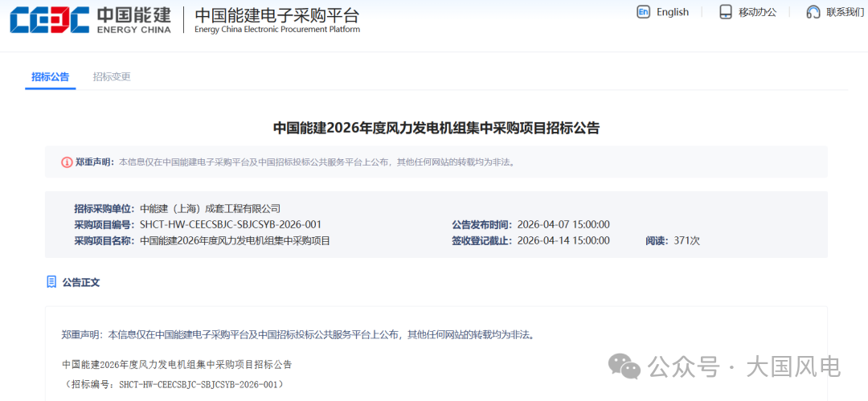This screenshot has width=868, height=401.
Task: Click the English language icon
Action: coord(643,12)
